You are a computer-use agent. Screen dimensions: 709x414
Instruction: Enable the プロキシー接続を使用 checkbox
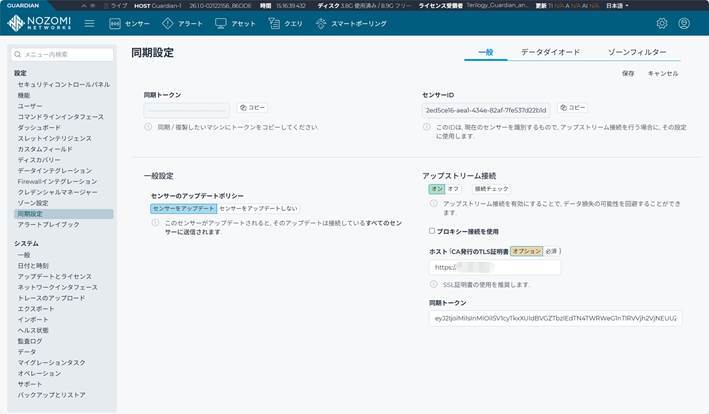click(432, 230)
